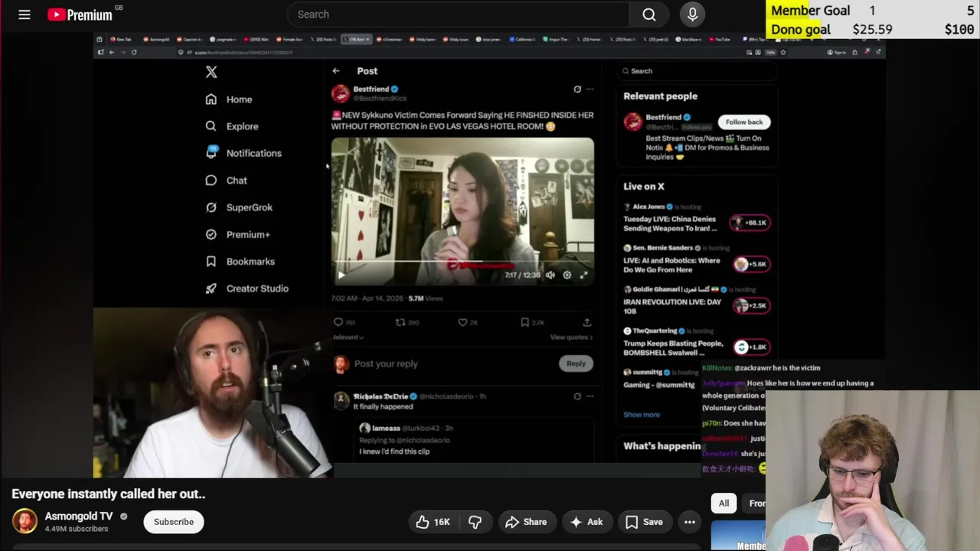Open Bestfriend profile avatar on post
The width and height of the screenshot is (980, 551).
point(341,93)
